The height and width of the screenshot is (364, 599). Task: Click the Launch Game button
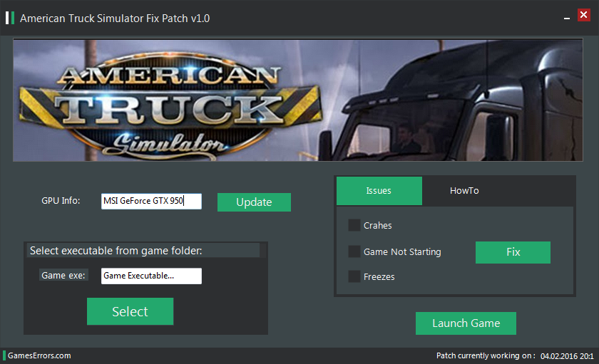pyautogui.click(x=466, y=323)
